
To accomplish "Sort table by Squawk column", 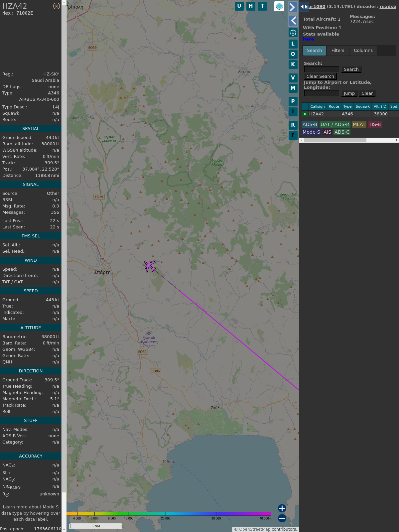I will click(x=363, y=106).
